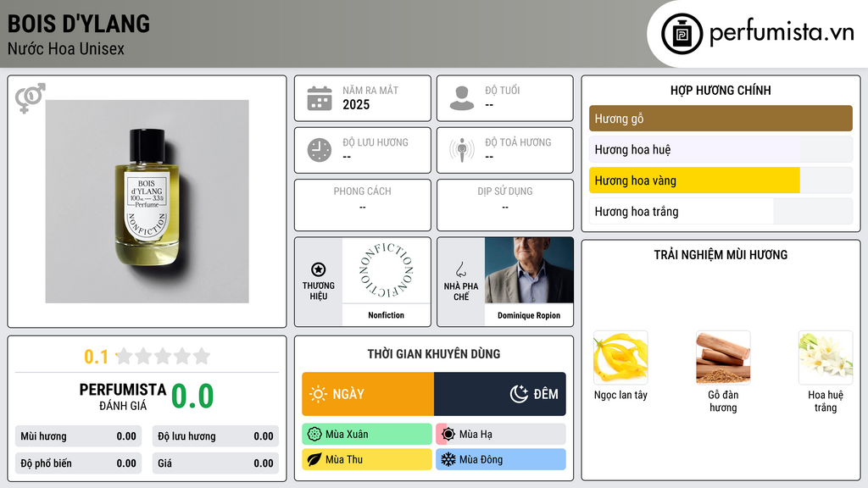
Task: Click the Hương hoa vàng accord bar
Action: pos(721,180)
